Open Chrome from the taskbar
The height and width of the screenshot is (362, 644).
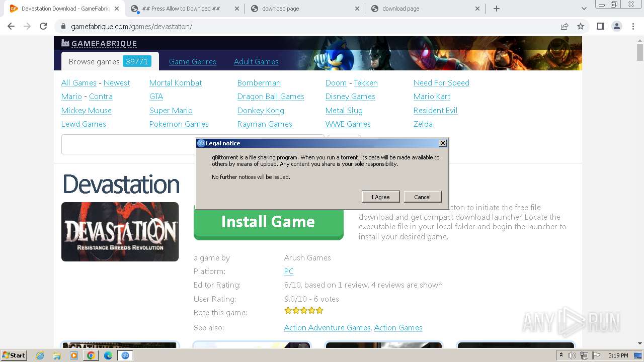point(91,355)
